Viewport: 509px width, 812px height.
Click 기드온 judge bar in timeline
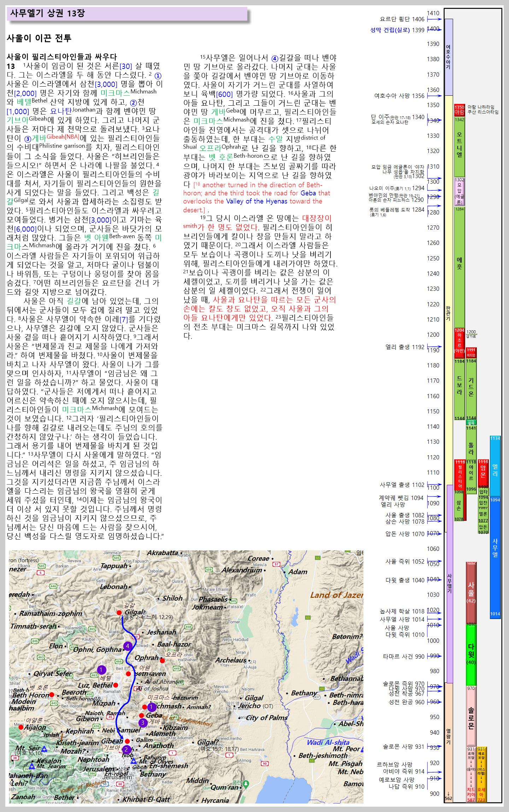(471, 389)
